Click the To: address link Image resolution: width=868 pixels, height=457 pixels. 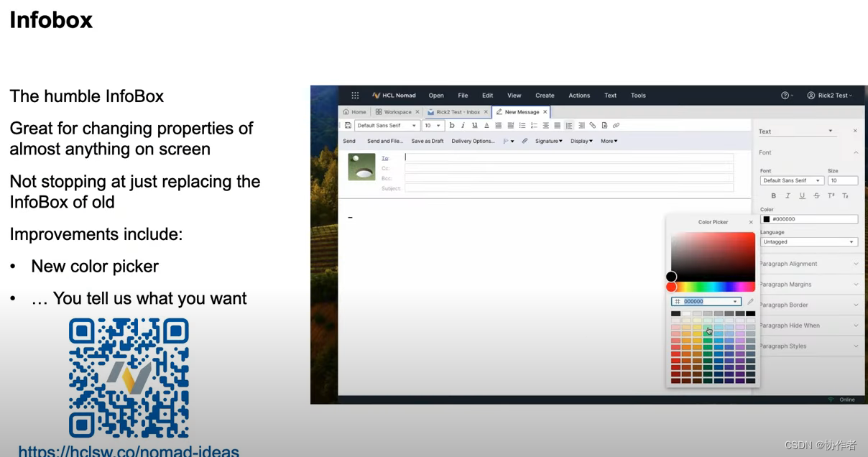385,158
